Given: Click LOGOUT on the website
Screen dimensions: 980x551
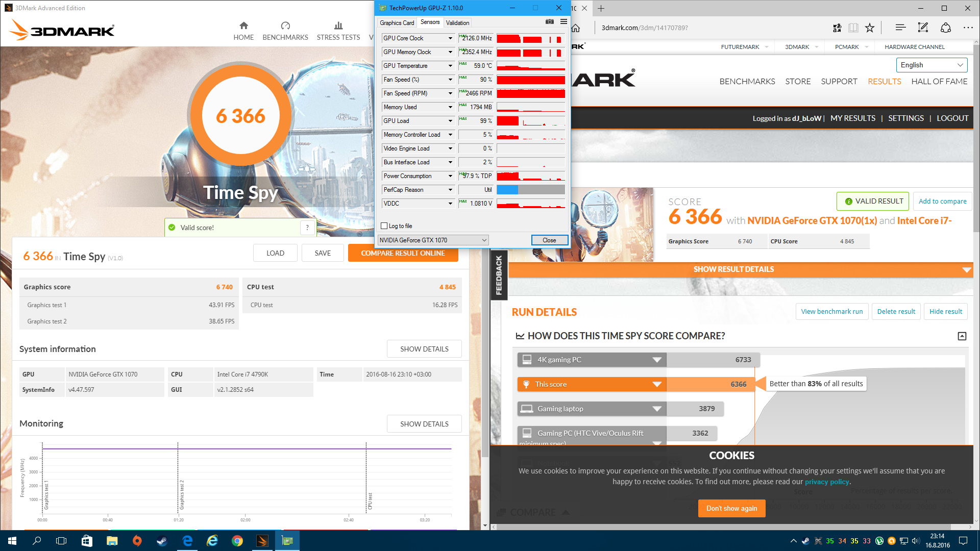Looking at the screenshot, I should 952,118.
